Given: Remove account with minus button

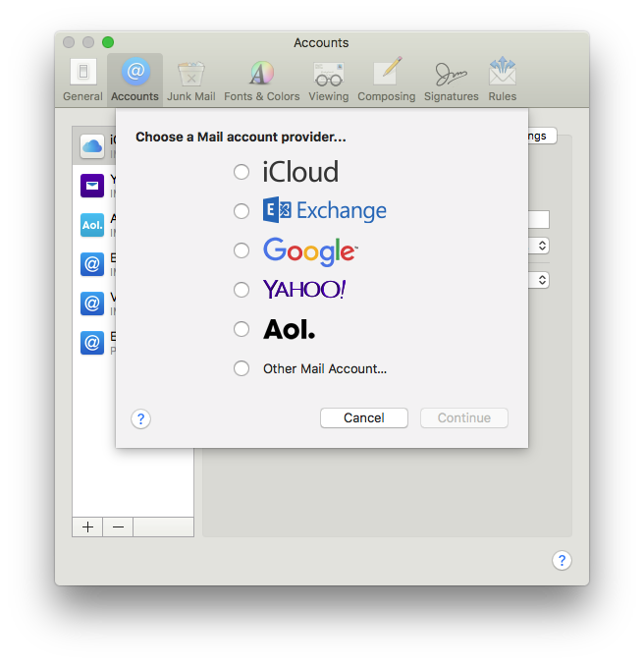Looking at the screenshot, I should [x=118, y=526].
